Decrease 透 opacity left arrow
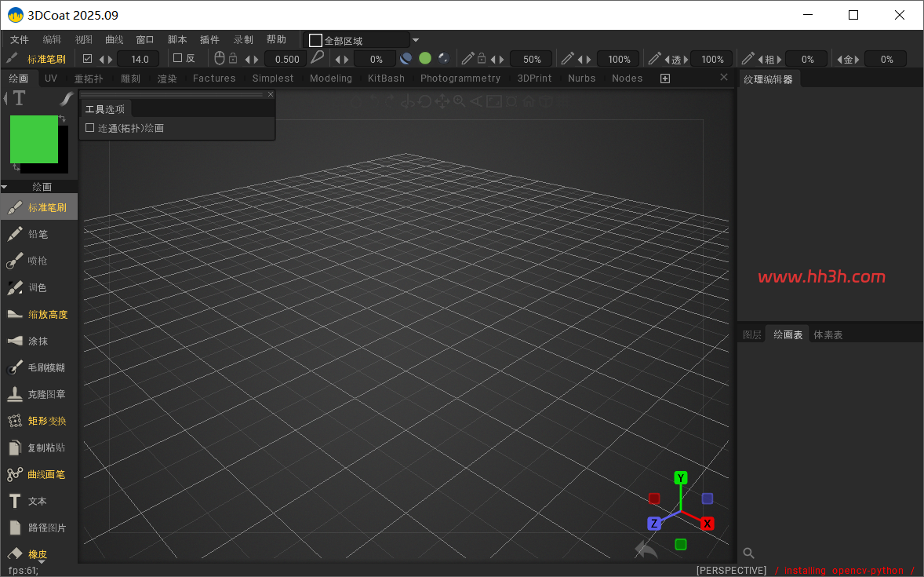 click(668, 59)
